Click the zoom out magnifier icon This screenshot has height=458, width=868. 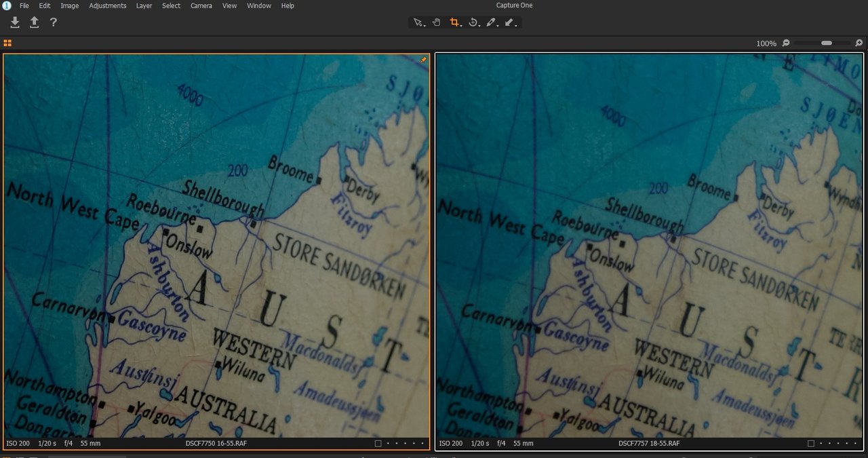pos(786,43)
